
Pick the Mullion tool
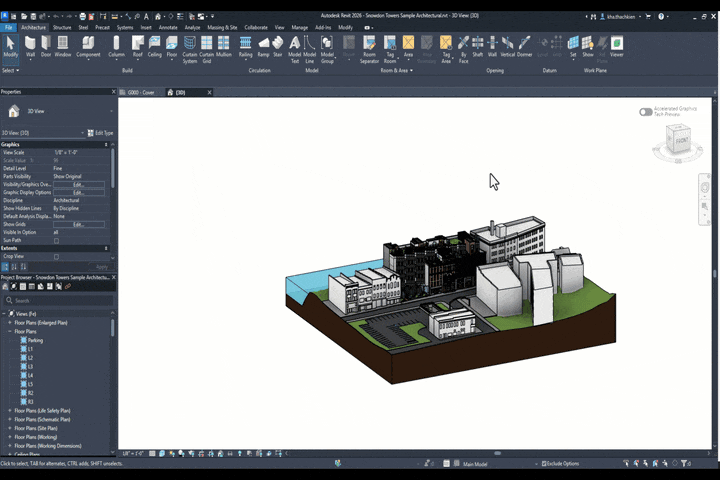coord(224,47)
